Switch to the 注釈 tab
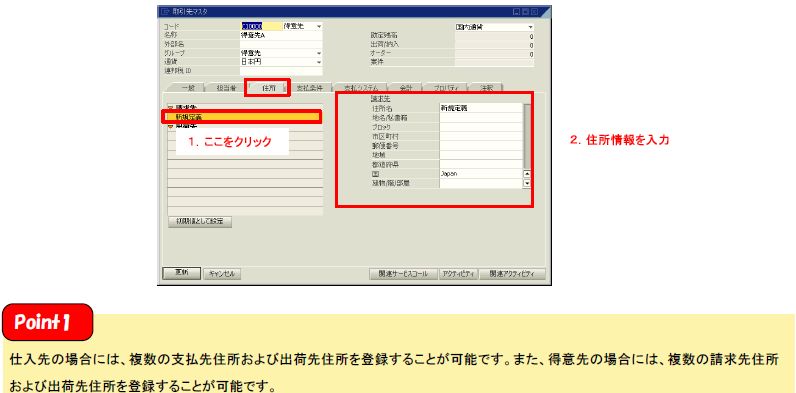This screenshot has width=796, height=393. 486,88
